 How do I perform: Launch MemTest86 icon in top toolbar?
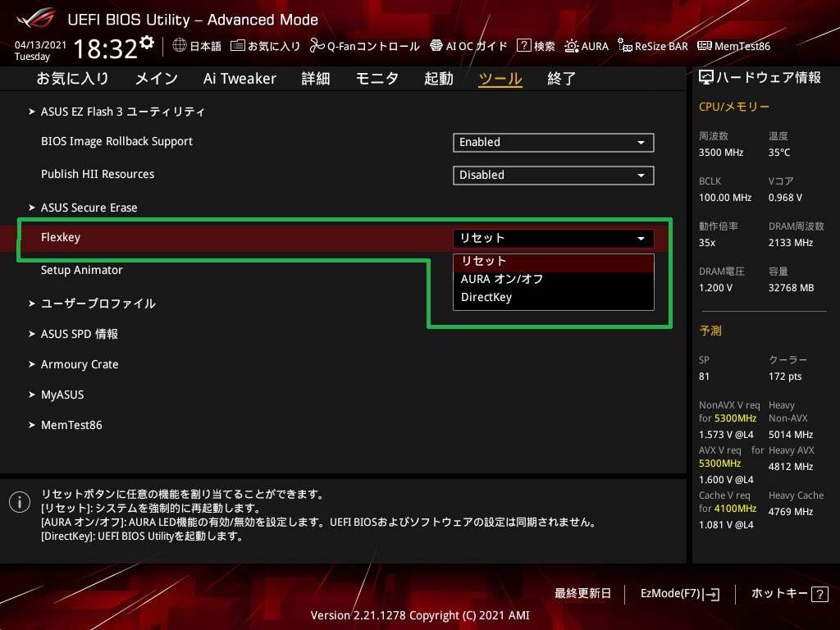pyautogui.click(x=705, y=46)
